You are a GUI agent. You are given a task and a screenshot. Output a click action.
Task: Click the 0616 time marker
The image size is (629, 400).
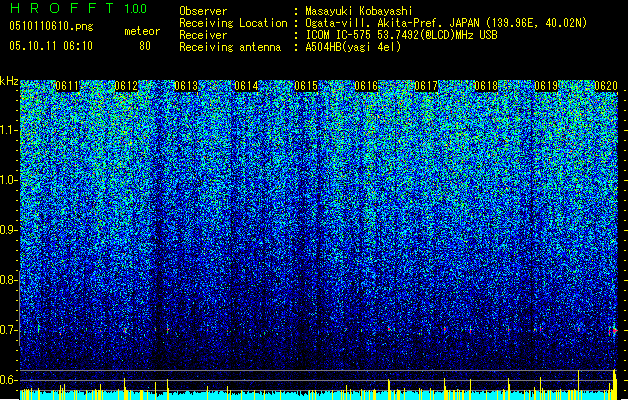366,86
